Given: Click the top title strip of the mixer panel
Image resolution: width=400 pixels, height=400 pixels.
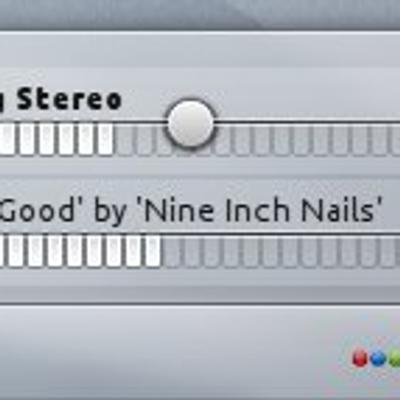Looking at the screenshot, I should click(x=200, y=50).
